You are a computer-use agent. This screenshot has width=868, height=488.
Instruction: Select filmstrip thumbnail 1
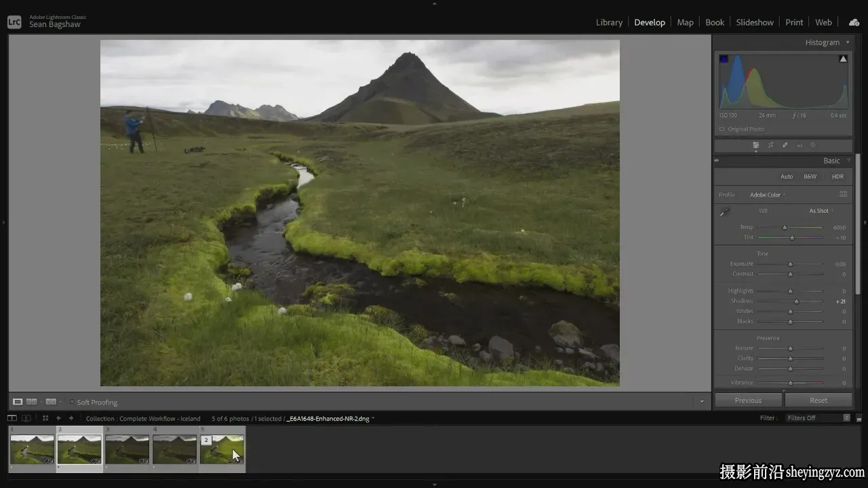click(x=32, y=449)
